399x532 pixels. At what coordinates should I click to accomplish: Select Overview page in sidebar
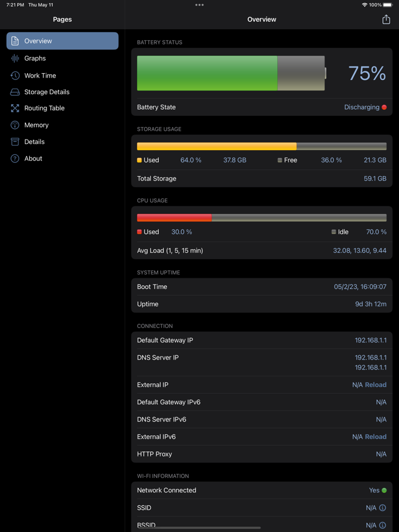pos(63,41)
